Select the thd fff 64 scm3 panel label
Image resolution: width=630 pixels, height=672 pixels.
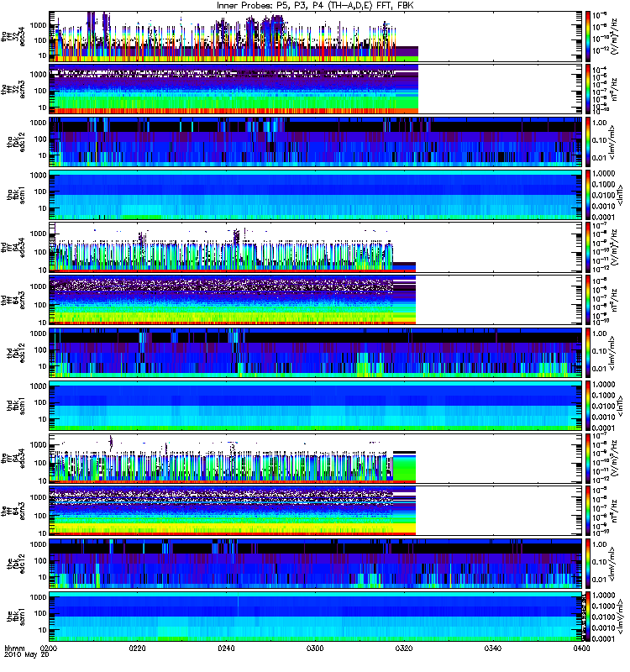click(x=13, y=300)
